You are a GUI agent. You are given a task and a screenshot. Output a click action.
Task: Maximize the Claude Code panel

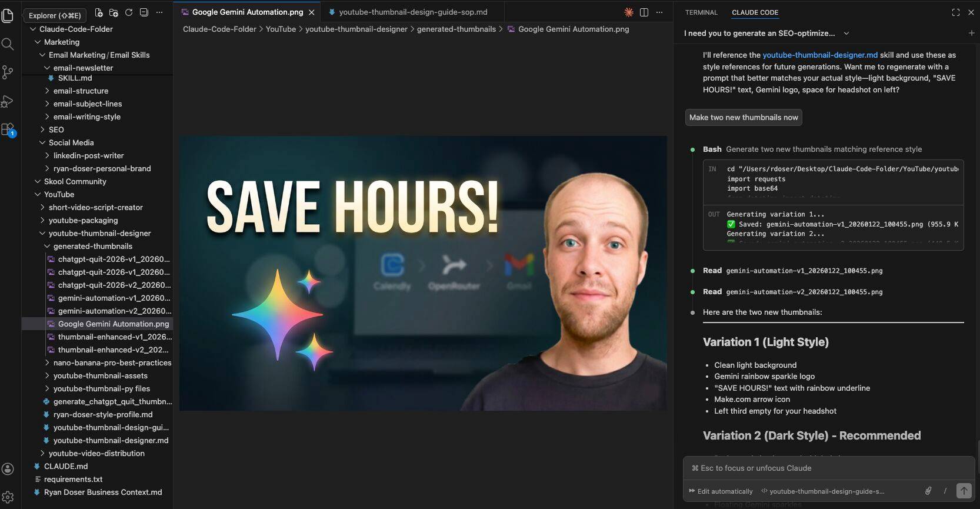click(x=955, y=12)
